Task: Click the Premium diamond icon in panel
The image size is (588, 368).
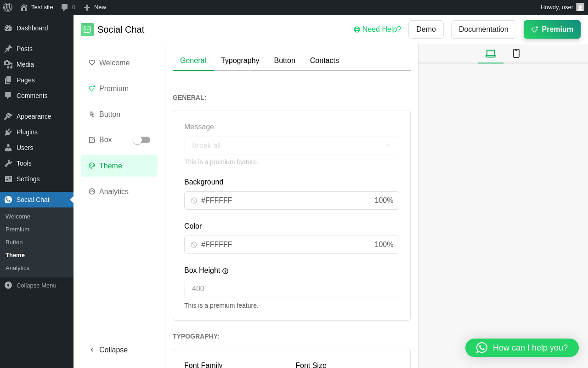Action: point(92,88)
